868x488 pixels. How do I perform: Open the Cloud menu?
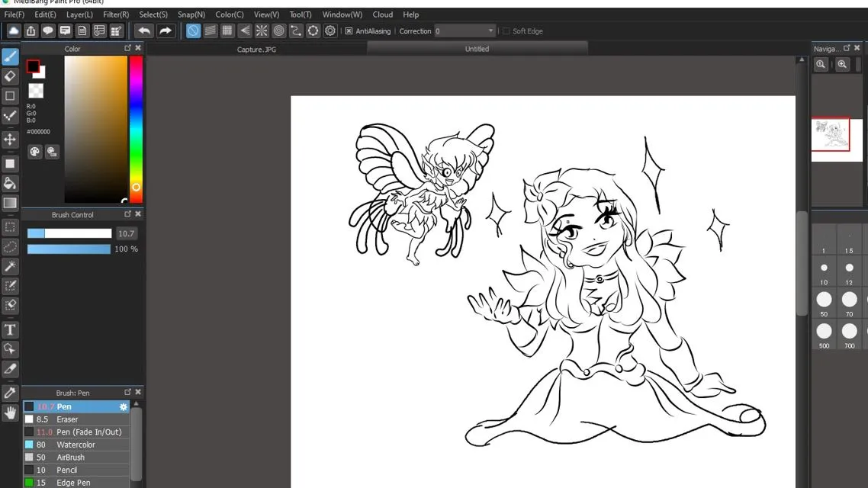pos(383,14)
